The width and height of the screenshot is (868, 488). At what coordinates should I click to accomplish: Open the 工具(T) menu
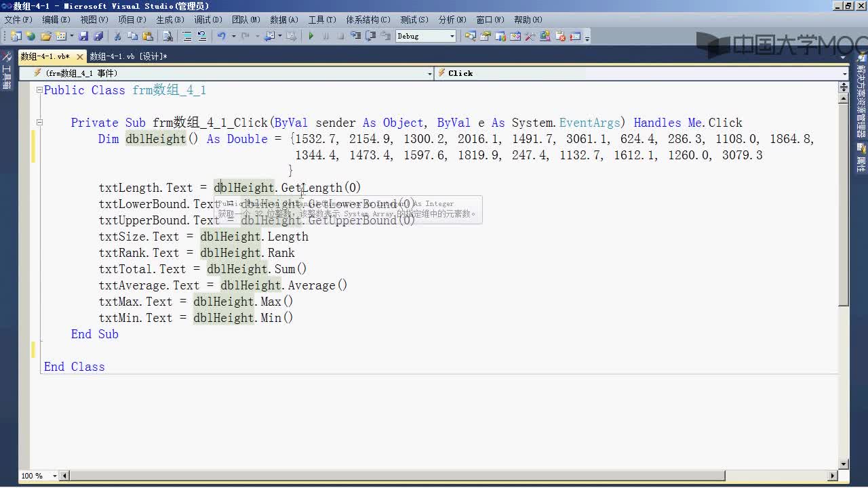(322, 20)
